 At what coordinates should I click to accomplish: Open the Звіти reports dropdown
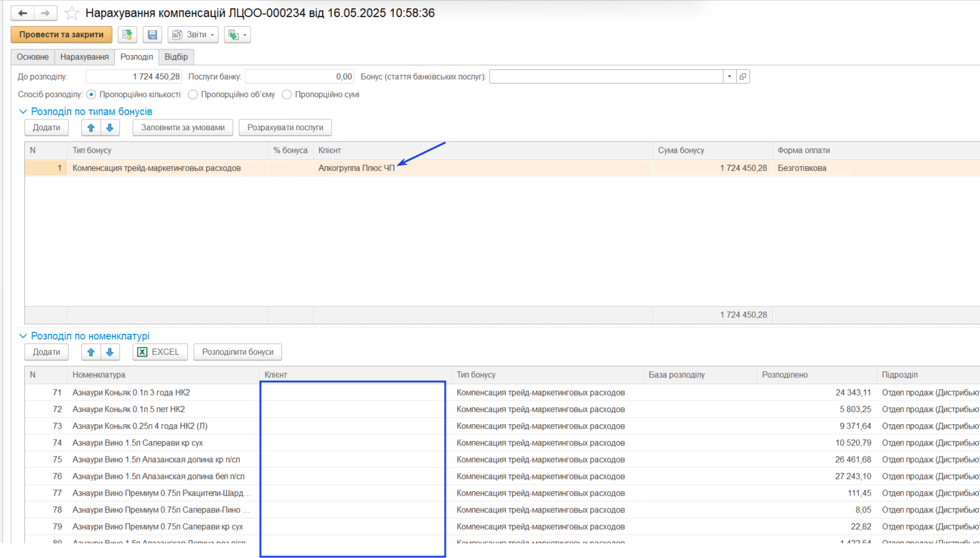(x=193, y=34)
